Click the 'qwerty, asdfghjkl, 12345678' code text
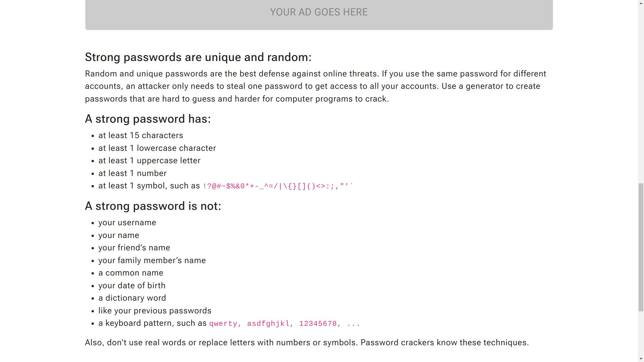 pos(285,324)
